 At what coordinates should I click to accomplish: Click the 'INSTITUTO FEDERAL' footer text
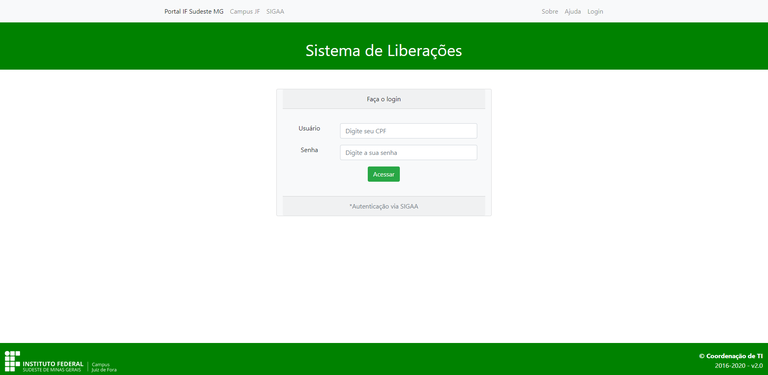point(53,364)
